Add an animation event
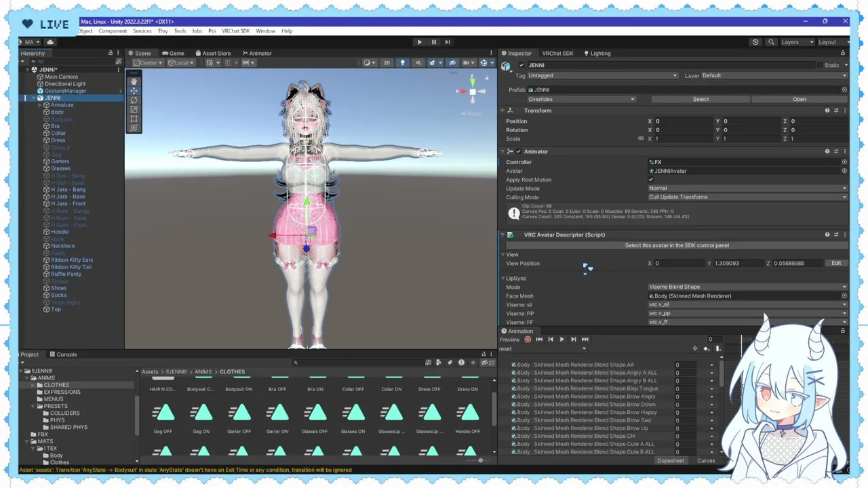 pos(717,349)
